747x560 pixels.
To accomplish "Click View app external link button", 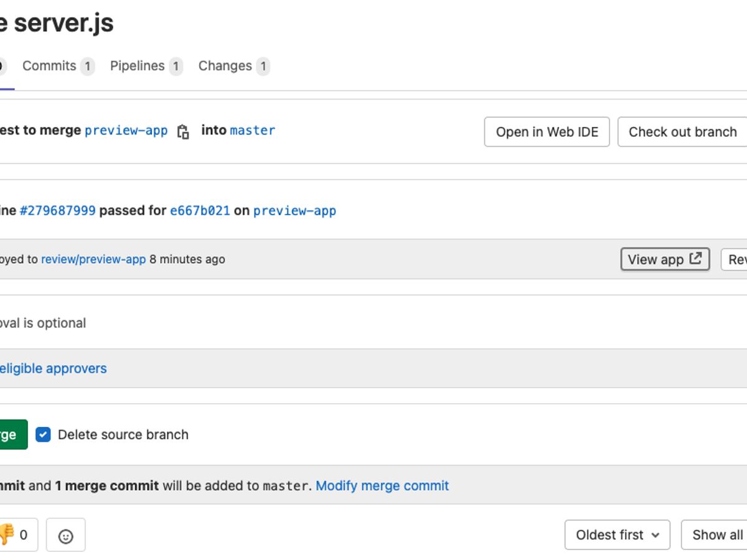I will pyautogui.click(x=664, y=259).
